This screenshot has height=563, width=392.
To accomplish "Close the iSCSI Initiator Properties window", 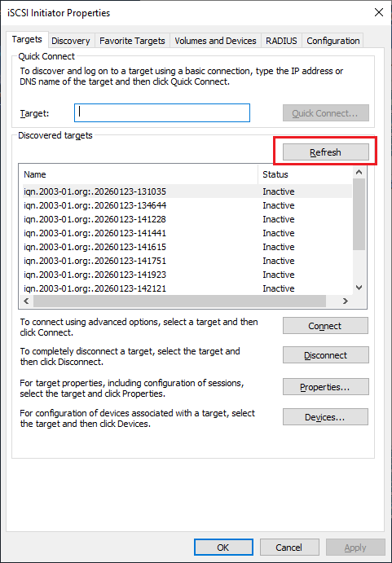I will [x=379, y=12].
